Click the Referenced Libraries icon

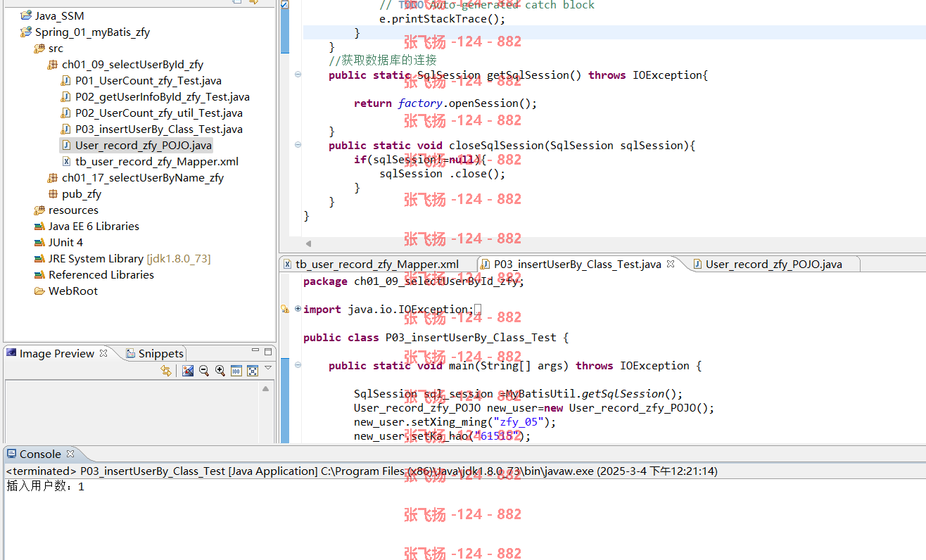pyautogui.click(x=39, y=274)
